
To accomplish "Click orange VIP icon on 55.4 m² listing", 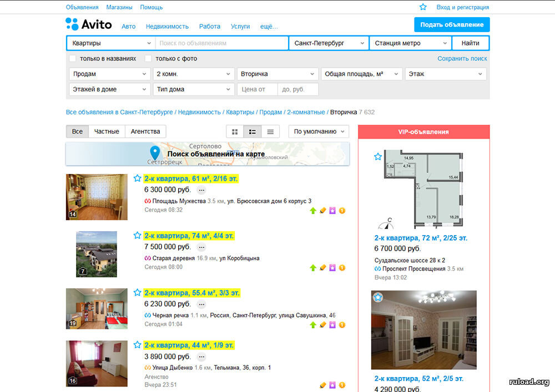I will click(342, 325).
